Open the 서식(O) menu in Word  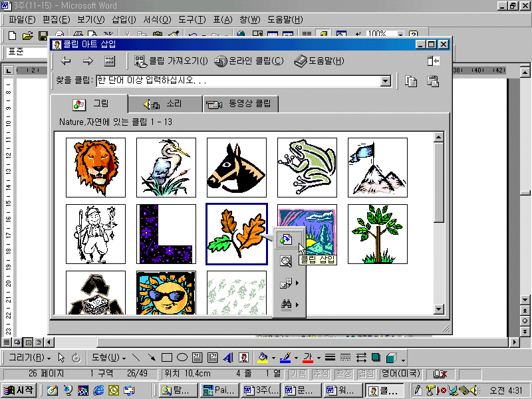[157, 20]
